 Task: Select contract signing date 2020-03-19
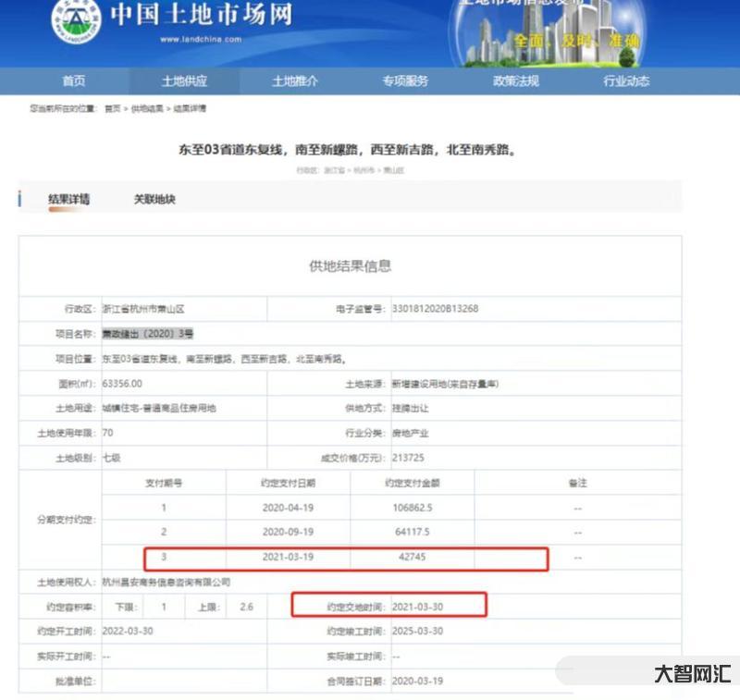418,682
